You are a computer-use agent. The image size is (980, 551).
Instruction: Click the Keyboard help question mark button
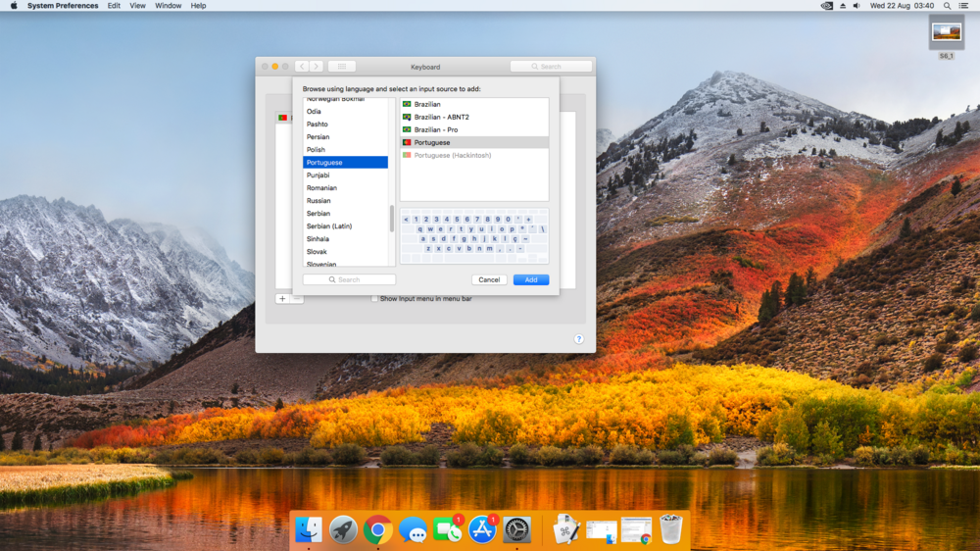click(578, 339)
